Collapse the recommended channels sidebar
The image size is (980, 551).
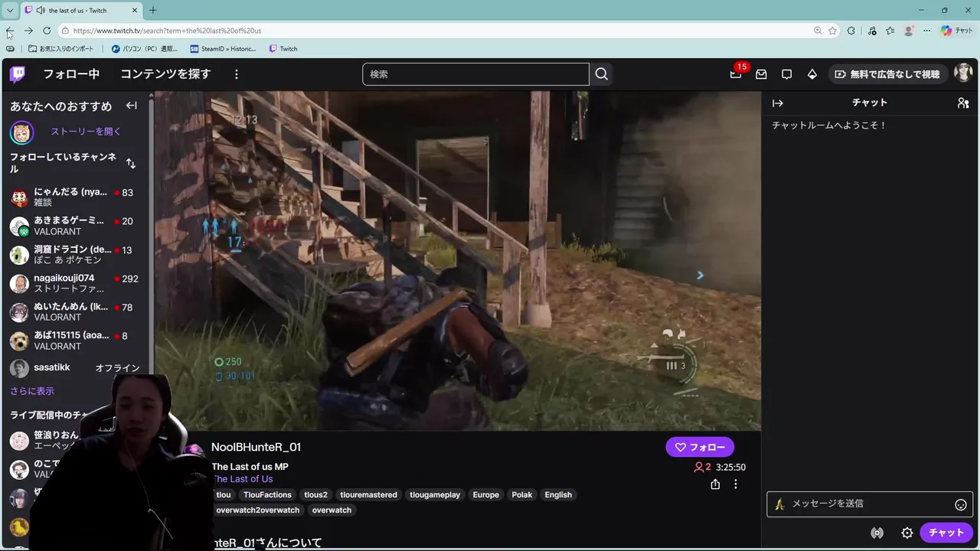[x=132, y=106]
